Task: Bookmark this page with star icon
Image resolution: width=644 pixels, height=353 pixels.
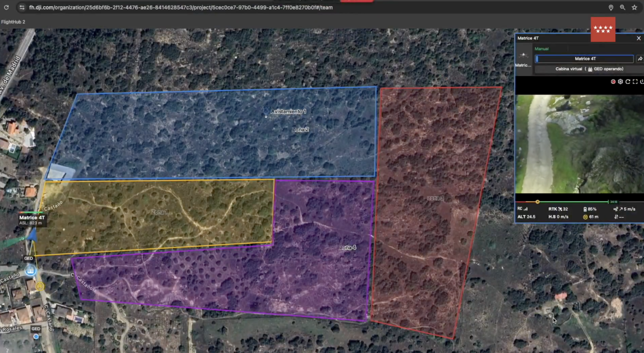Action: 634,8
